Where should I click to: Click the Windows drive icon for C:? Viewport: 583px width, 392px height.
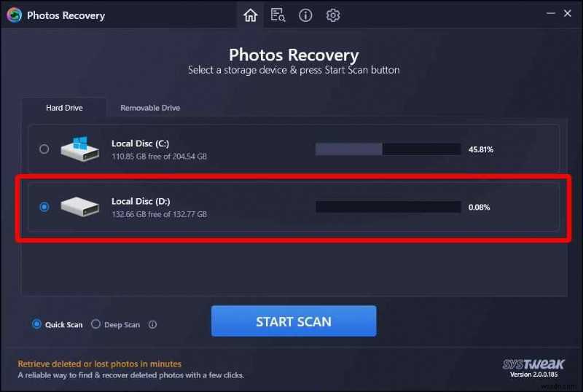click(80, 149)
